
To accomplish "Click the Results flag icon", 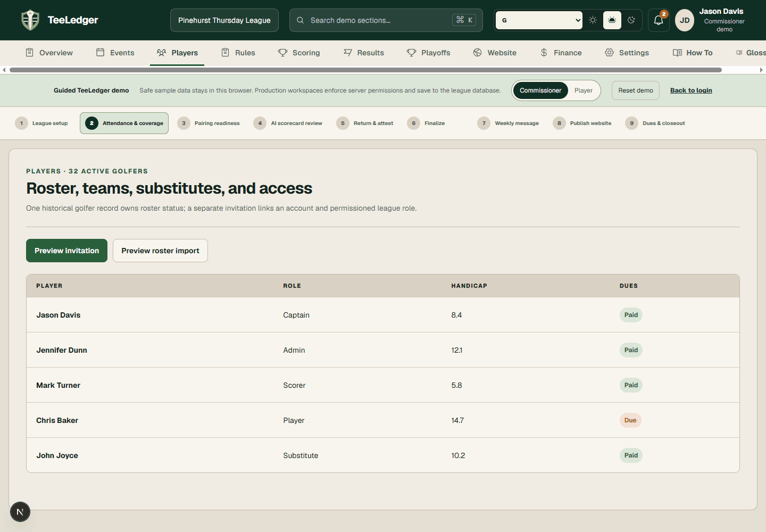I will tap(348, 53).
